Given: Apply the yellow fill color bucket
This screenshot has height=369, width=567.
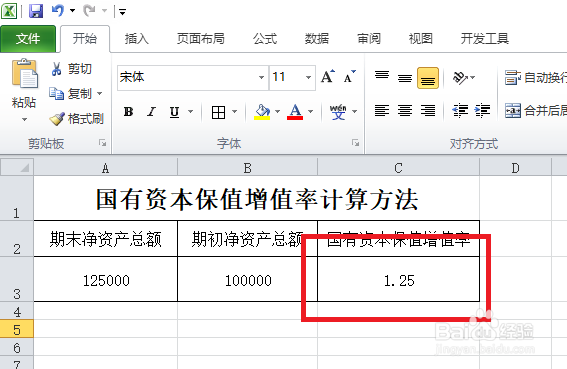Looking at the screenshot, I should pos(263,112).
